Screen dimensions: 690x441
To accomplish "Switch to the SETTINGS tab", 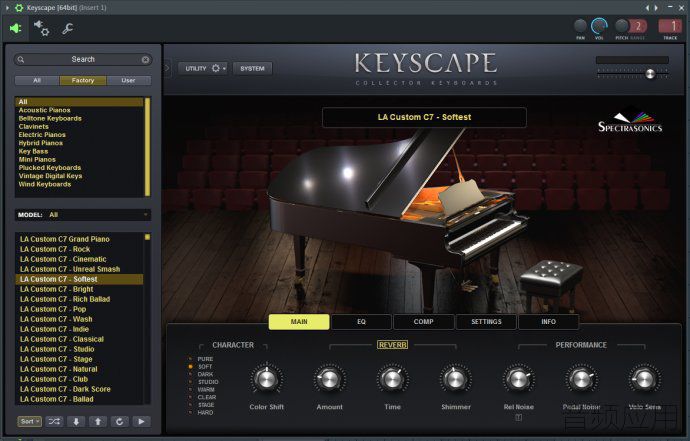I will tap(486, 322).
